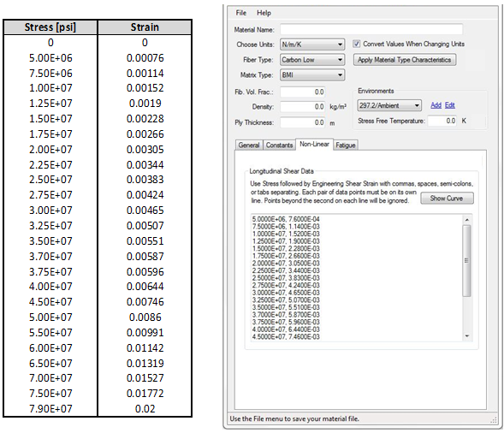Click strain cell 0.02 in table
The image size is (504, 433).
[145, 409]
